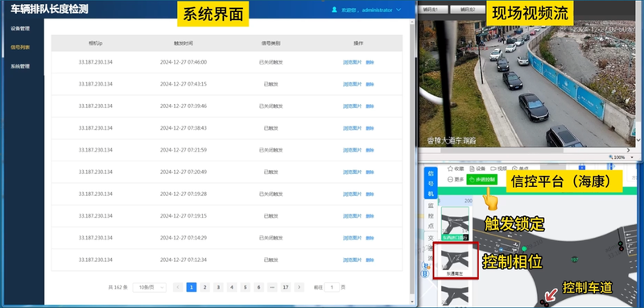Delete the 07:46:00 trigger record
Screen dimensions: 644x308
click(x=369, y=63)
